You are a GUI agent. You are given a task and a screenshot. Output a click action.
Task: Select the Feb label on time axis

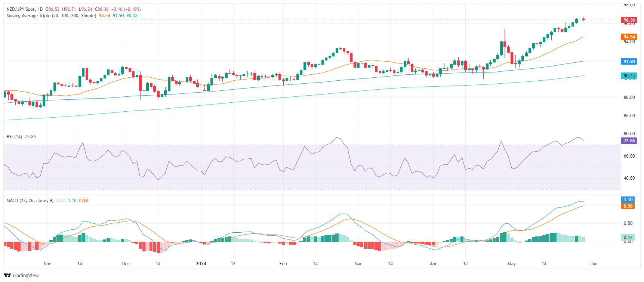(x=283, y=264)
